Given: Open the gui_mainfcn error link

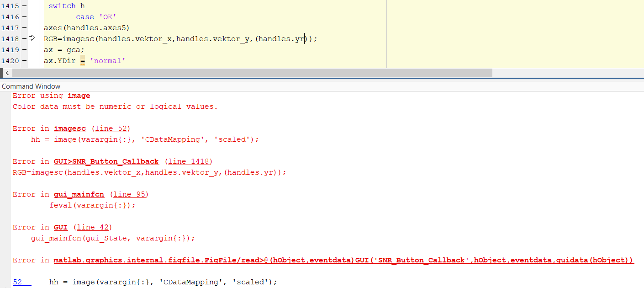Looking at the screenshot, I should tap(79, 194).
